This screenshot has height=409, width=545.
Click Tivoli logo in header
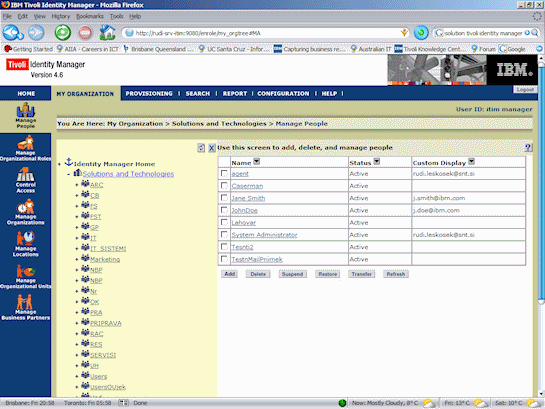pyautogui.click(x=17, y=65)
